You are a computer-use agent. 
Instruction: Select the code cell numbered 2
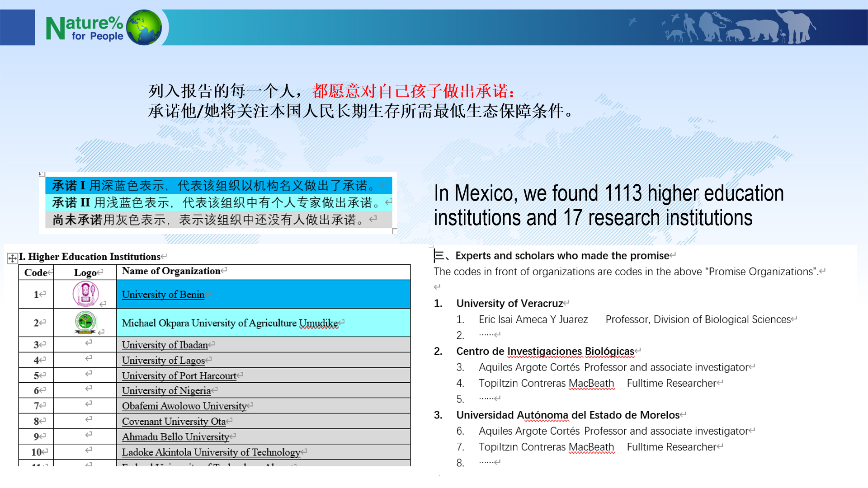pos(36,323)
